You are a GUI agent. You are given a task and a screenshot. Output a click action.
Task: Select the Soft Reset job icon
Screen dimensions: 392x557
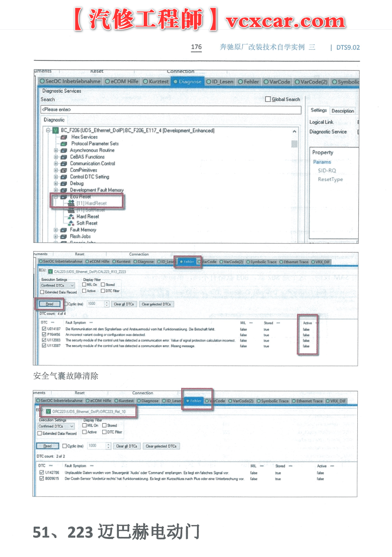point(71,223)
